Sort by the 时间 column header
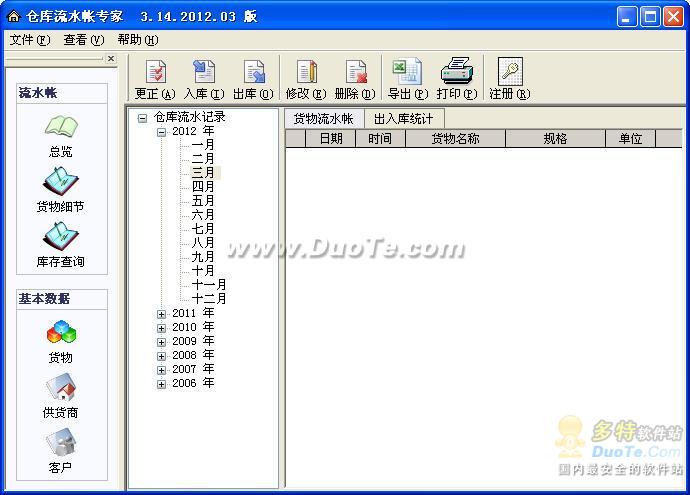This screenshot has height=495, width=690. [380, 139]
